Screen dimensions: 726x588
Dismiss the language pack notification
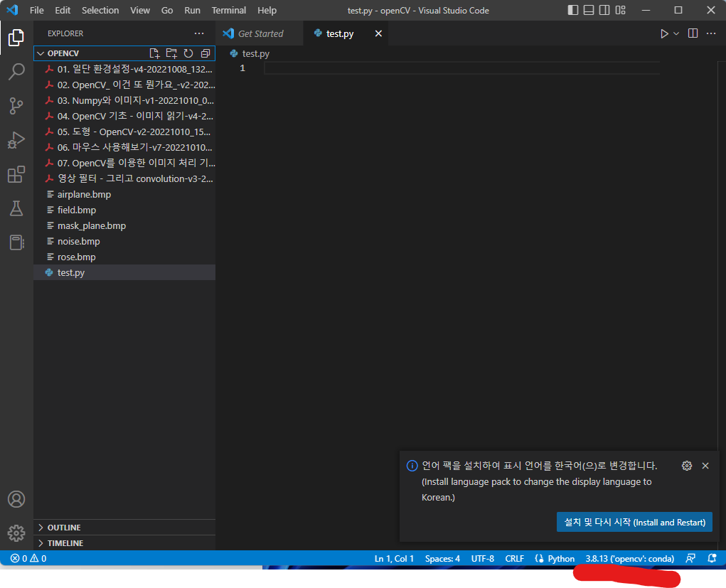click(705, 466)
